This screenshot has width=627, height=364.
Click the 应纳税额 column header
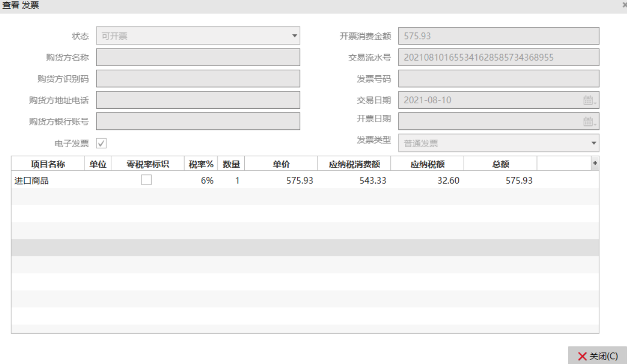pyautogui.click(x=427, y=164)
